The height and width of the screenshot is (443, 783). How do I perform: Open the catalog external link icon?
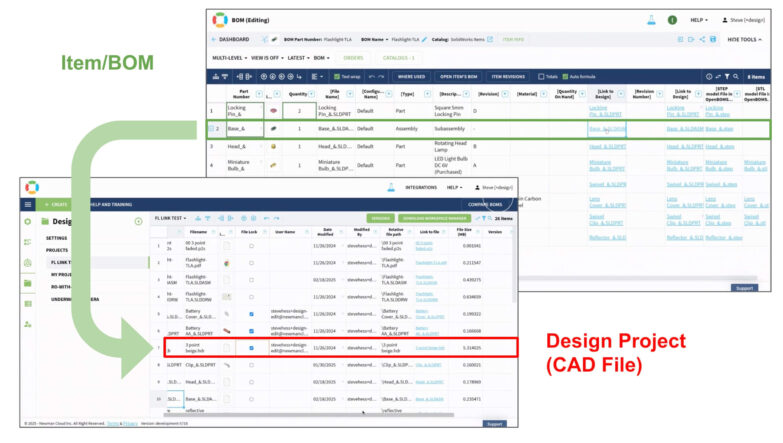point(490,39)
